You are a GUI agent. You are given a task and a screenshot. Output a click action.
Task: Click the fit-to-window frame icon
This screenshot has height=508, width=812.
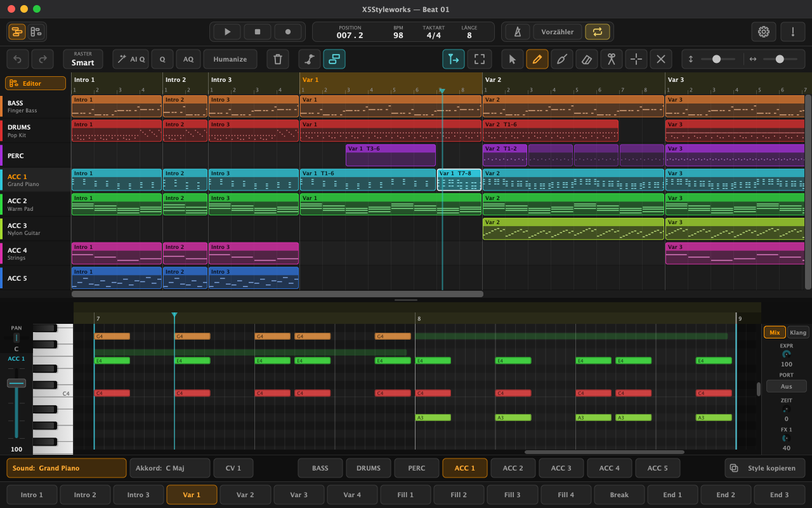pos(480,59)
